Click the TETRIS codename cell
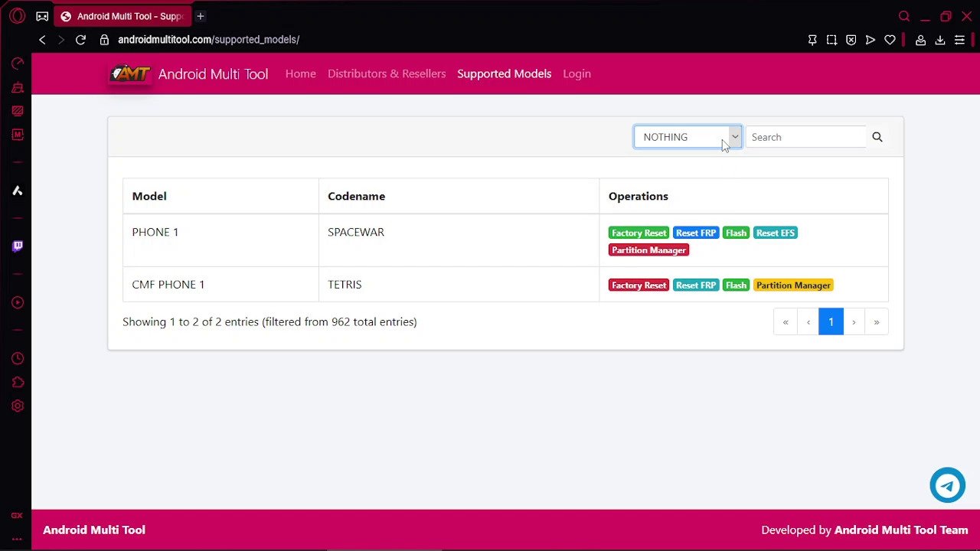The width and height of the screenshot is (980, 551). (x=459, y=285)
